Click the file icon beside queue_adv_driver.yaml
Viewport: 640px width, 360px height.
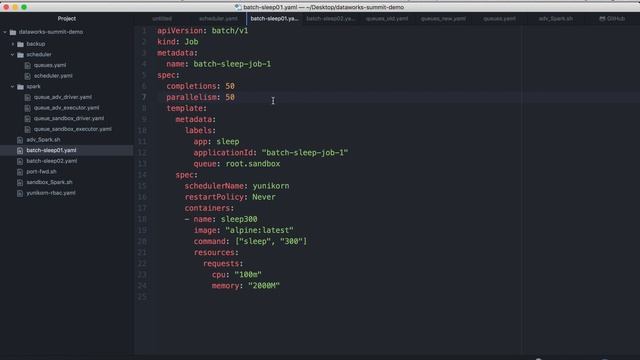click(27, 97)
